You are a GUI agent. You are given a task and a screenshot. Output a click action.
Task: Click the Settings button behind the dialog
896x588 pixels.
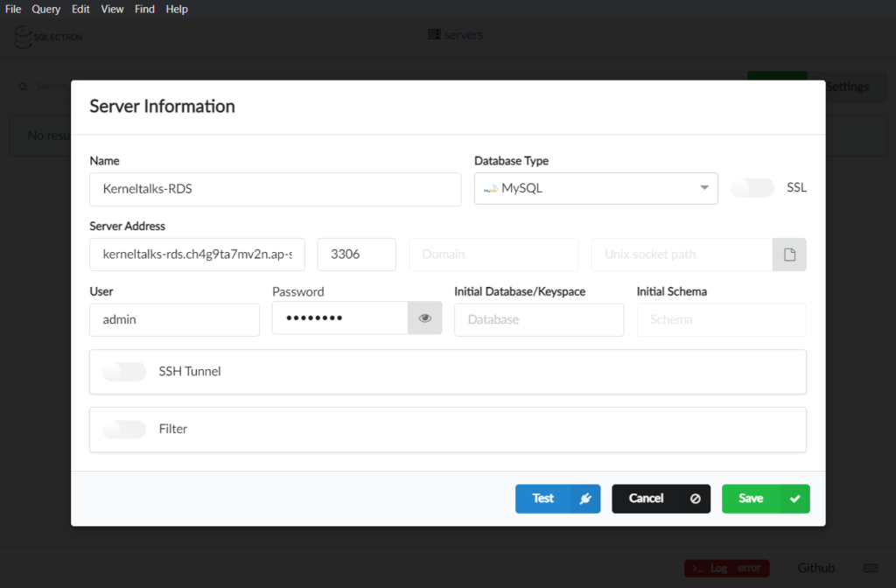[847, 87]
